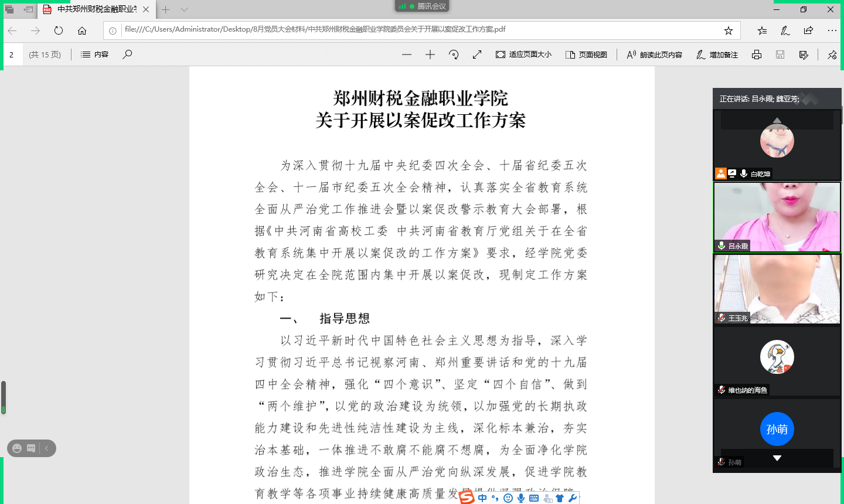Click 吕永雨's green microphone icon
This screenshot has height=504, width=844.
pos(722,246)
